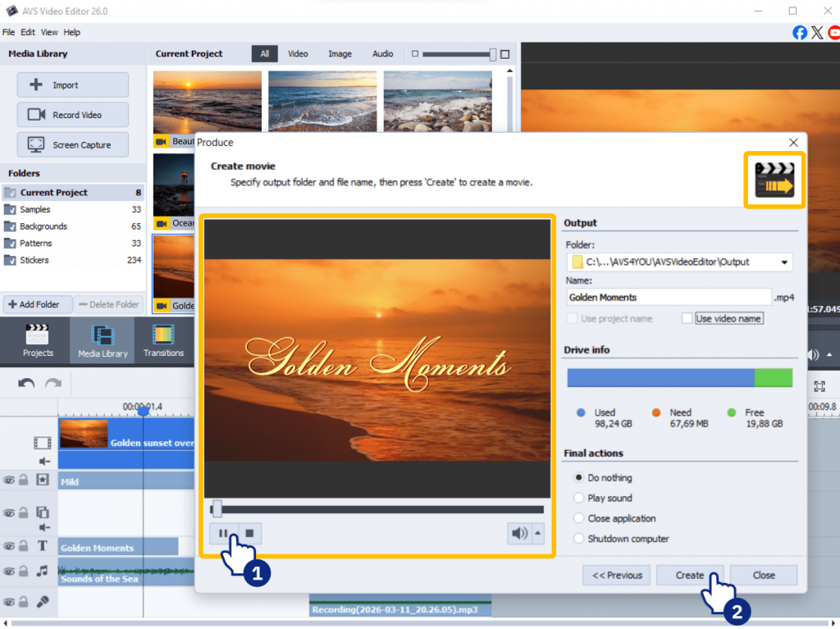Click thumbnail size slider handle
This screenshot has width=840, height=629.
[x=493, y=54]
